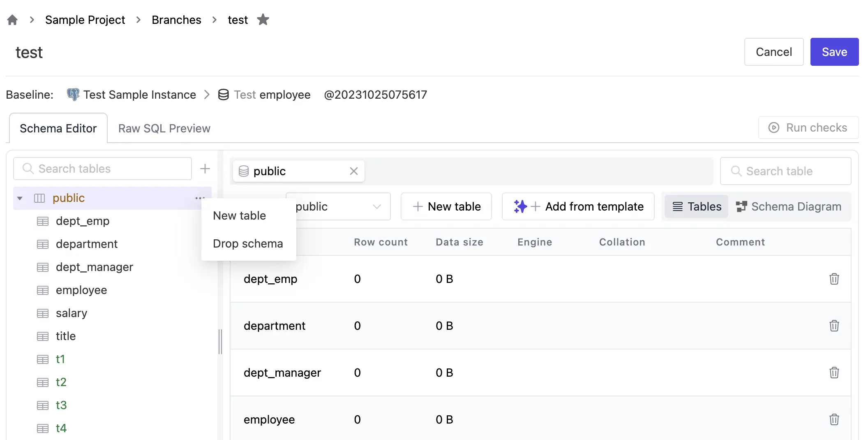Star the test branch as favorite
This screenshot has height=440, width=868.
[263, 19]
